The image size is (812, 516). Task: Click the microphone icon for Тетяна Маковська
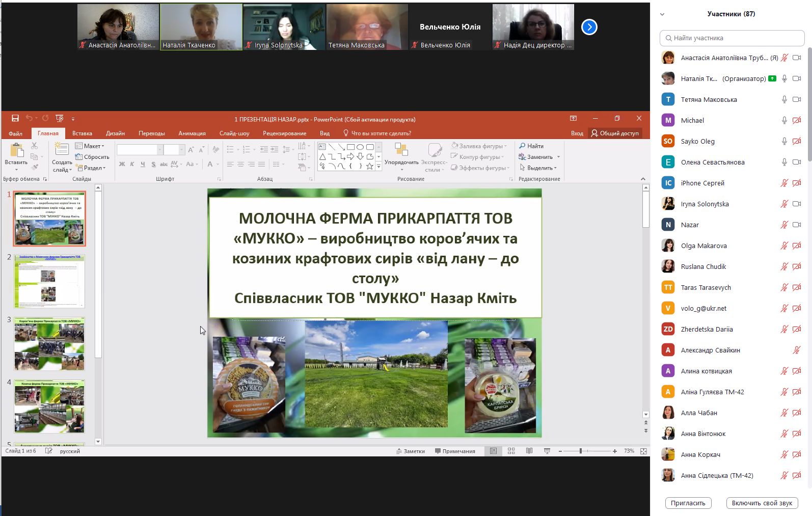(x=784, y=99)
